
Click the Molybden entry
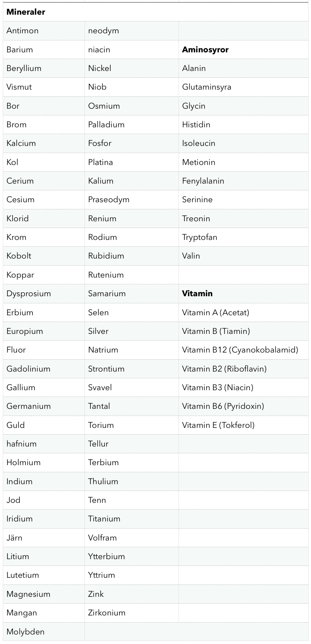click(x=25, y=632)
